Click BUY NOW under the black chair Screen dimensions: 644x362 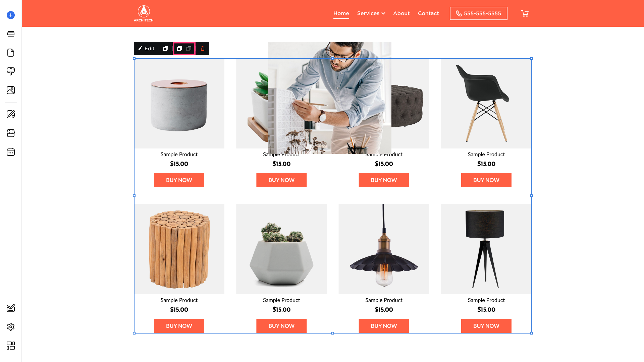coord(486,180)
